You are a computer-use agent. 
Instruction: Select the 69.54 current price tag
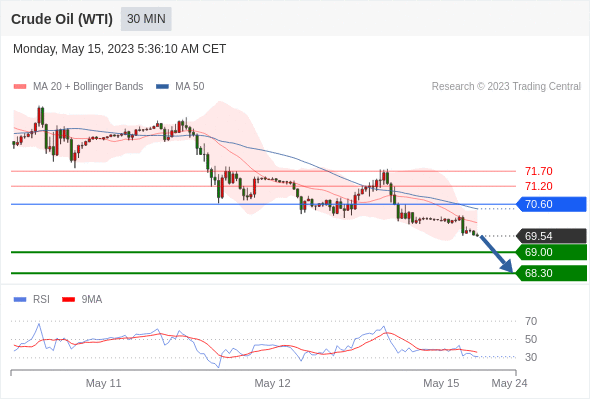[x=551, y=236]
